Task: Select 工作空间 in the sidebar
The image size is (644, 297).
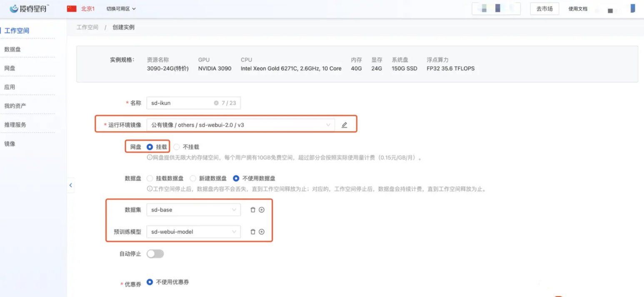Action: 17,31
